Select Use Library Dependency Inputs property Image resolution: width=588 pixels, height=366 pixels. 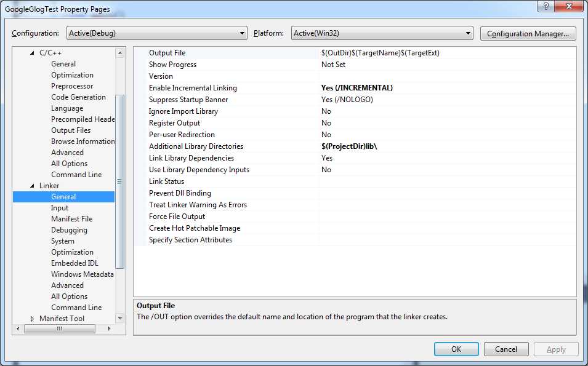199,170
